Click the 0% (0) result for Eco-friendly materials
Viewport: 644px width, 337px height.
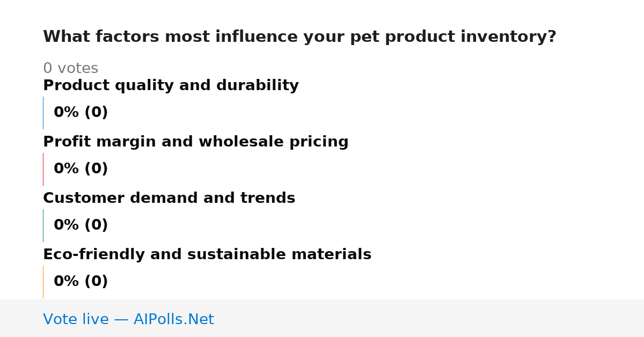(x=81, y=282)
